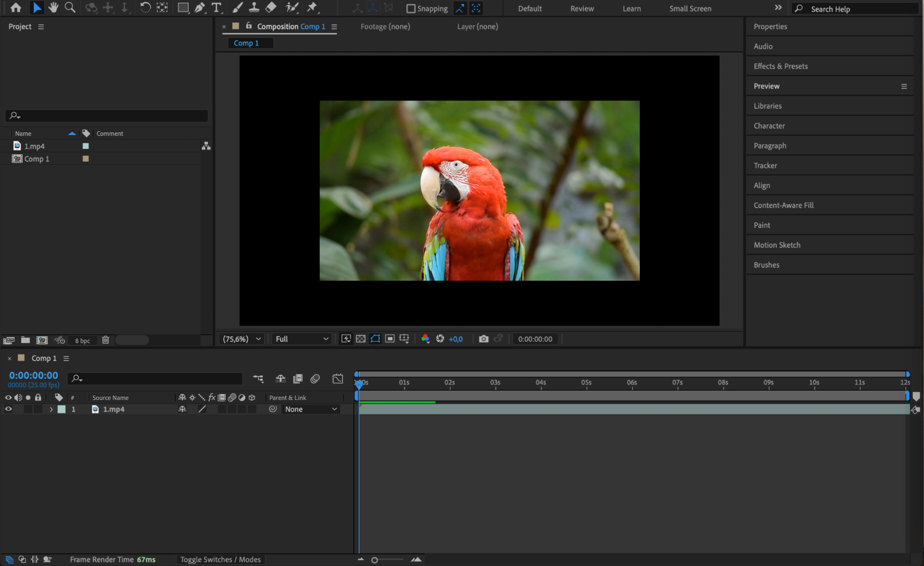Open the magnification (75,6%) dropdown
Viewport: 924px width, 566px height.
click(x=242, y=339)
